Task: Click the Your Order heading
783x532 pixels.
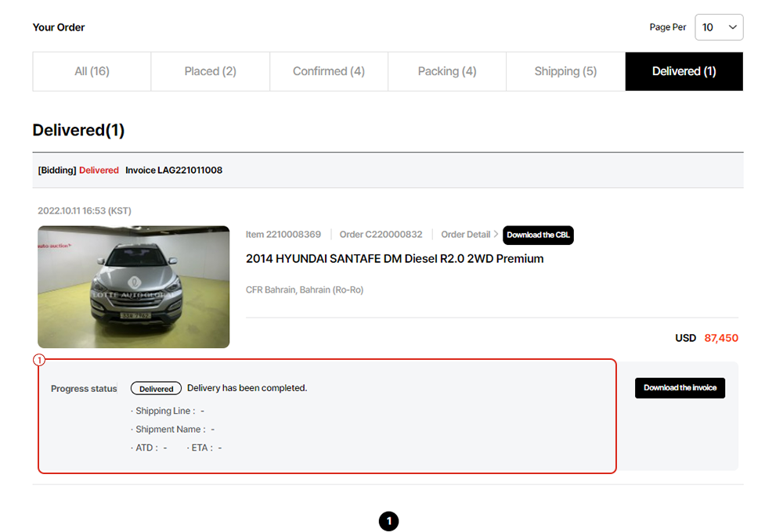Action: (59, 27)
